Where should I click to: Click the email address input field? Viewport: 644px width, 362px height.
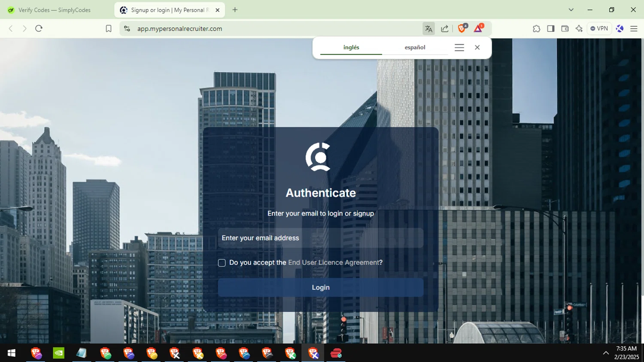[x=321, y=238]
